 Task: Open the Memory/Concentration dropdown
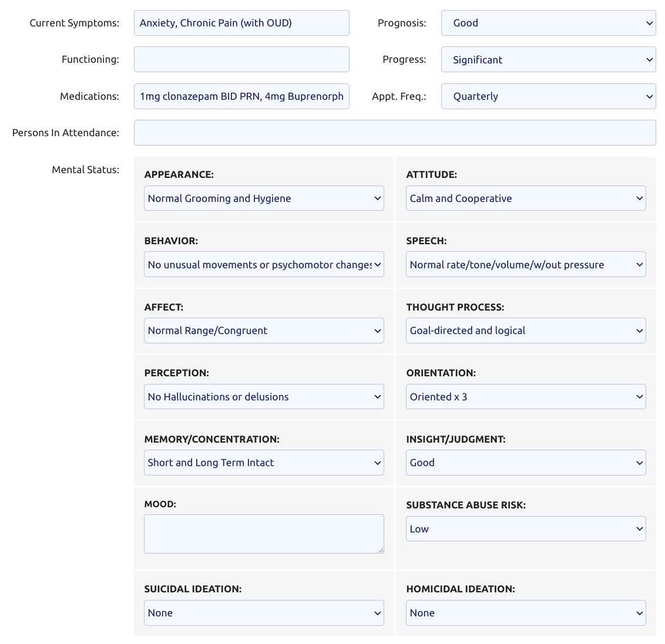click(264, 463)
